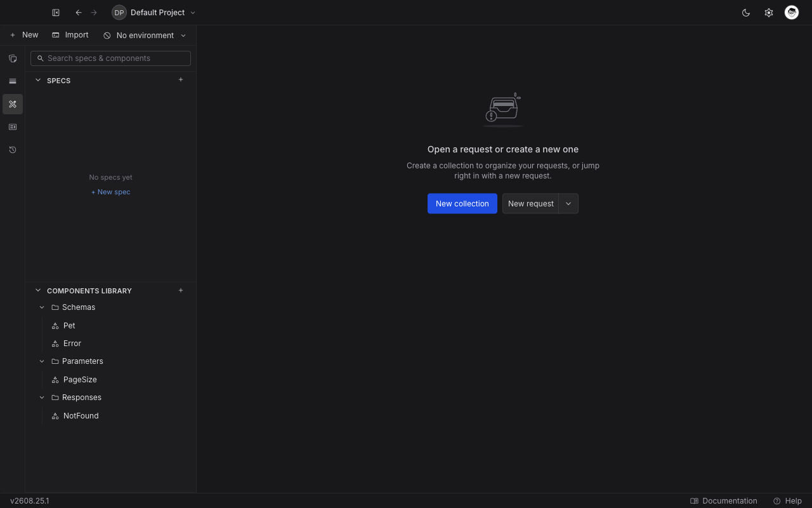Go back with the left arrow
The height and width of the screenshot is (508, 812).
click(x=79, y=13)
